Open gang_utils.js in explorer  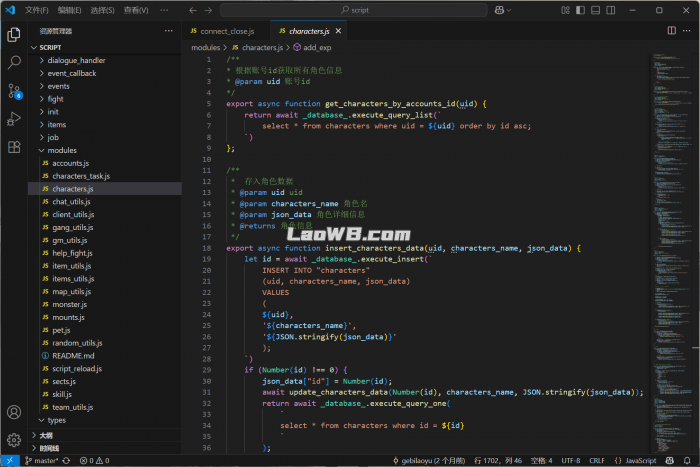coord(105,228)
